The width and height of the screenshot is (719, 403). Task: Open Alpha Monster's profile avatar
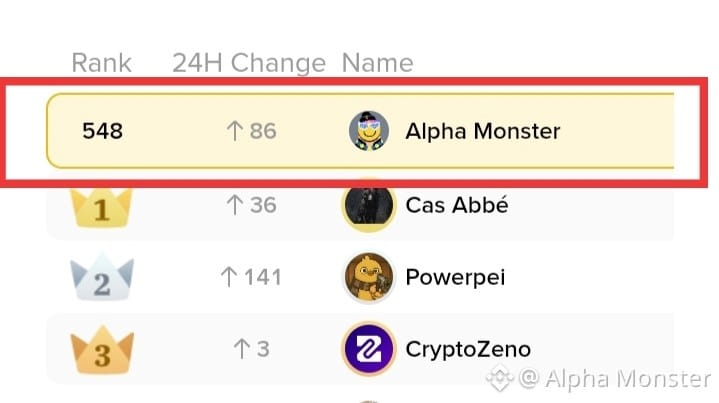369,131
